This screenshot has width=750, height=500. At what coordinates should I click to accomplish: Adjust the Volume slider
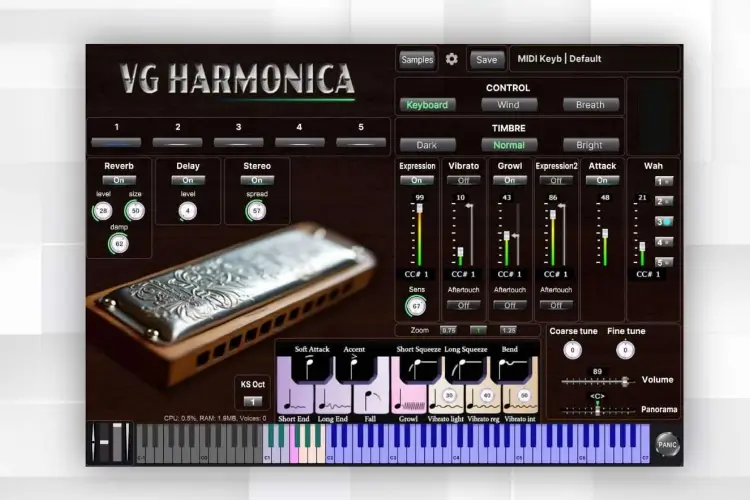click(x=598, y=381)
